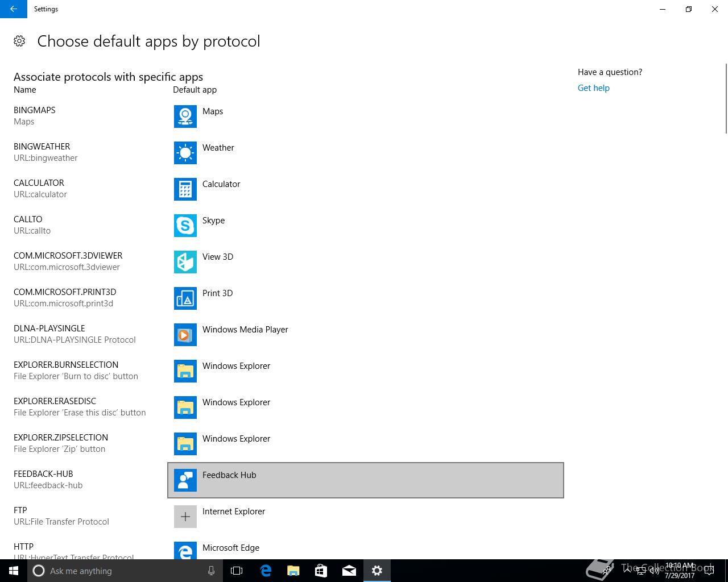Change default app labeled Calculator
Screen dimensions: 728x582
click(x=221, y=184)
